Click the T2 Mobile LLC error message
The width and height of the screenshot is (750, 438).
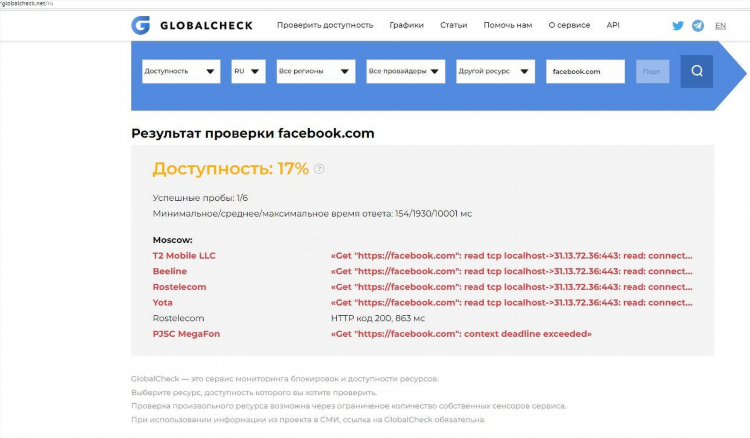tap(511, 256)
